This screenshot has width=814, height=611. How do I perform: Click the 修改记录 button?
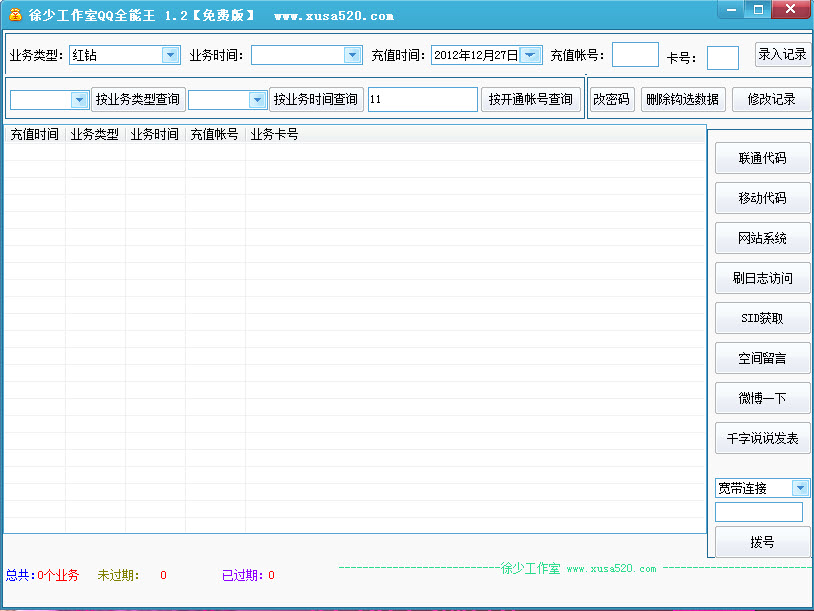click(771, 99)
